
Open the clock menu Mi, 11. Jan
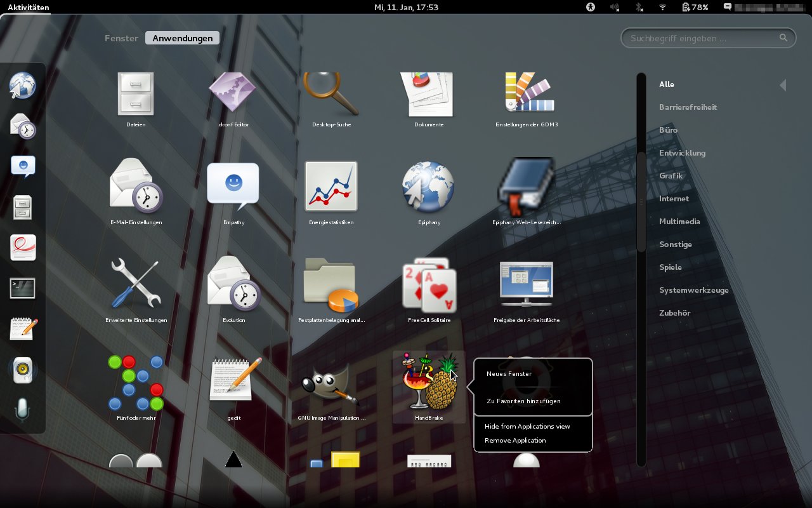406,7
